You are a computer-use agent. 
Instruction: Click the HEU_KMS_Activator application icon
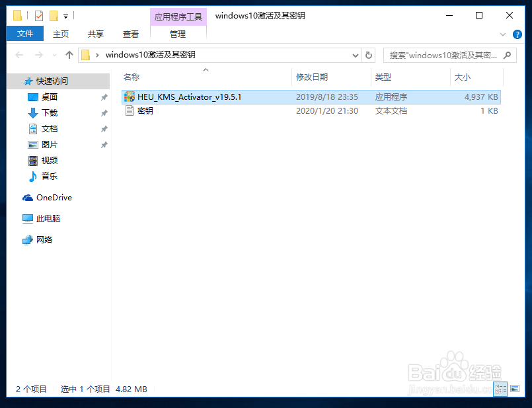130,97
